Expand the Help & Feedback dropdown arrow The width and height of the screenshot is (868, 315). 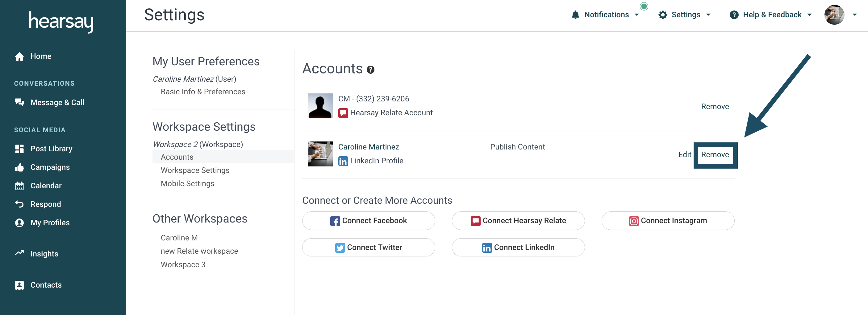[809, 15]
